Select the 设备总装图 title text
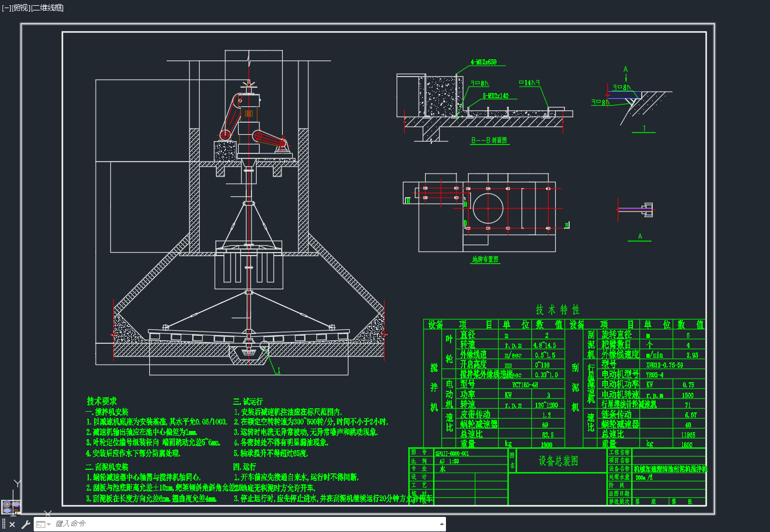Screen dimensions: 770x532 tap(558, 461)
